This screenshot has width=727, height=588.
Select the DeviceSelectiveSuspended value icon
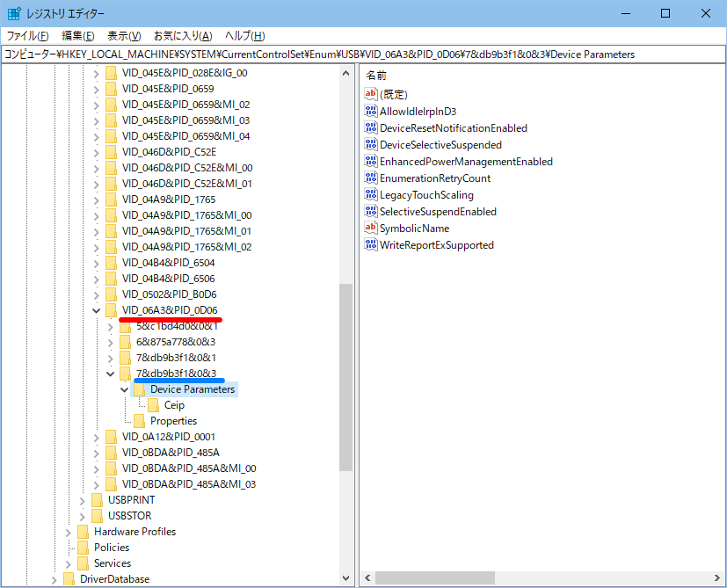[370, 144]
